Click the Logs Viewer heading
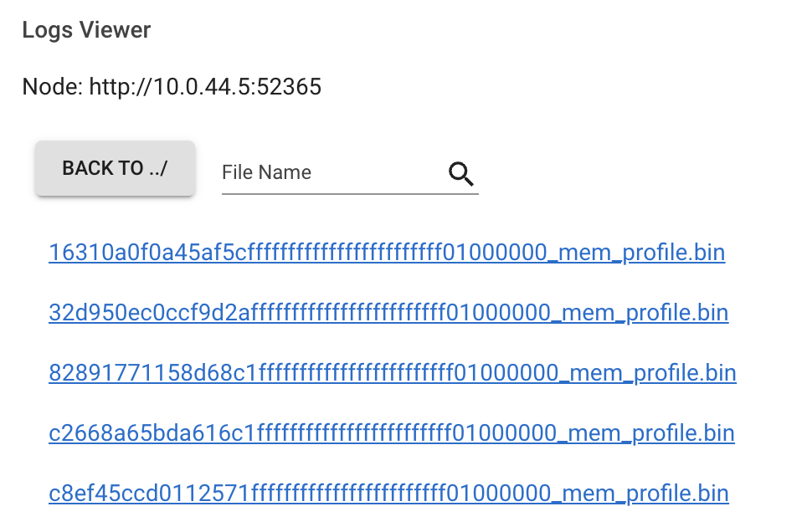This screenshot has height=532, width=807. pyautogui.click(x=87, y=30)
